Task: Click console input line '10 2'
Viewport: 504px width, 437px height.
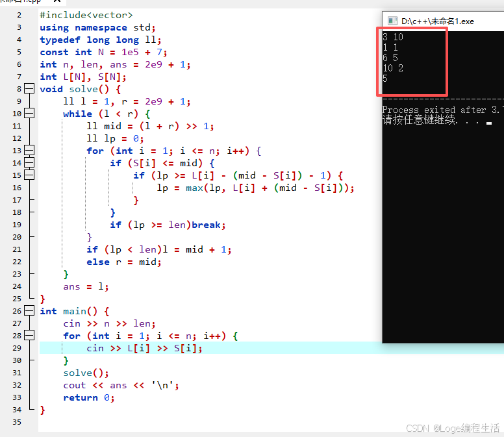Action: coord(393,68)
